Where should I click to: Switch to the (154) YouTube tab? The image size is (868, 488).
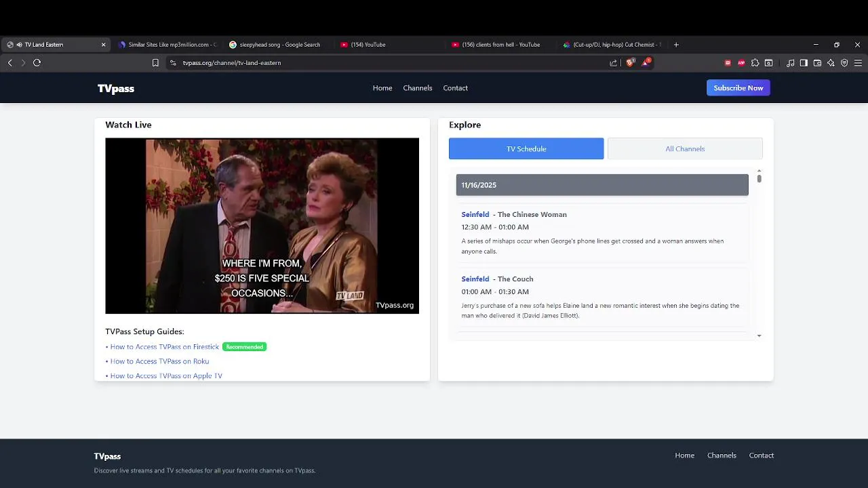tap(389, 45)
